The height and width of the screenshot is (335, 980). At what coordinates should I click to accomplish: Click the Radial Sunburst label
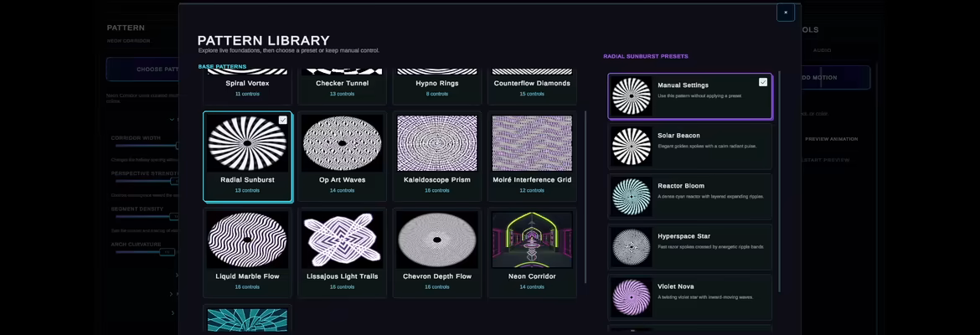247,180
